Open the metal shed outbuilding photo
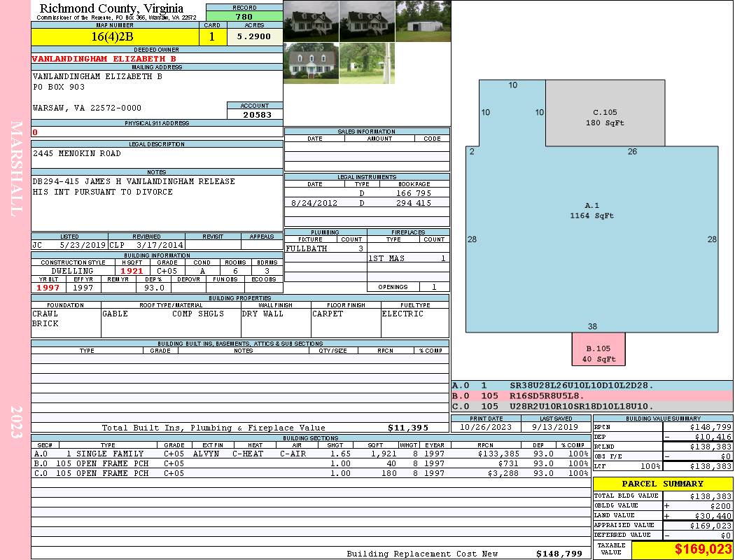This screenshot has height=560, width=735. point(423,21)
